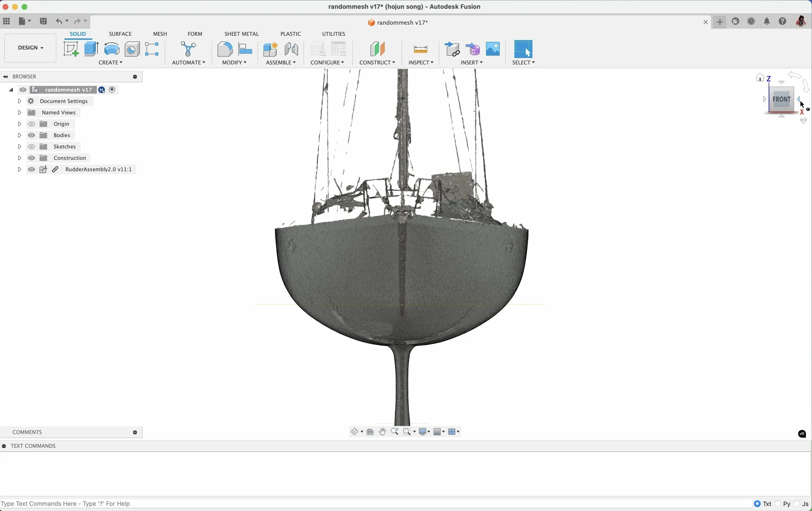812x511 pixels.
Task: Click the Joint tool in Assemble
Action: point(291,50)
